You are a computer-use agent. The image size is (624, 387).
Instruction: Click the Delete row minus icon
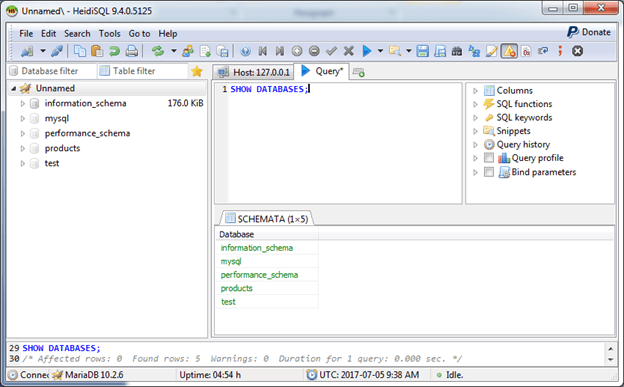click(314, 51)
